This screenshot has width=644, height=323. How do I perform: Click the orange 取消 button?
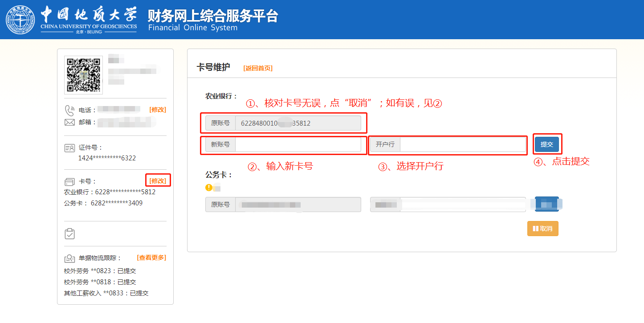pyautogui.click(x=542, y=229)
